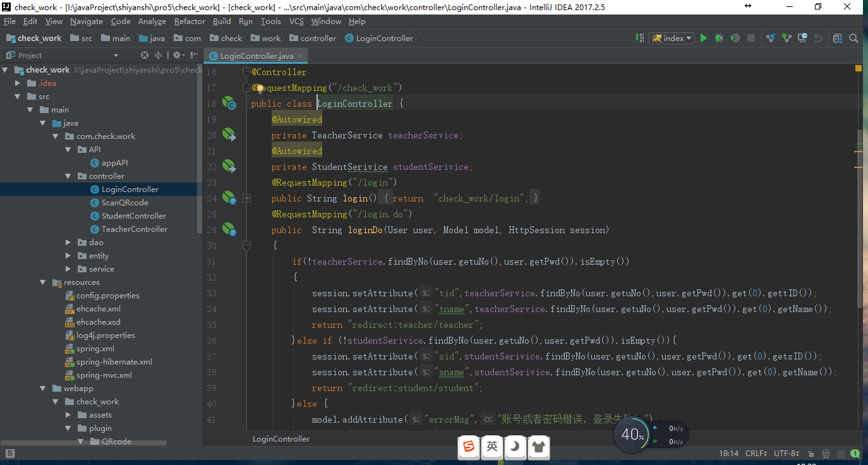Click scroll-from-source icon in Project panel
The height and width of the screenshot is (465, 868).
tap(145, 56)
